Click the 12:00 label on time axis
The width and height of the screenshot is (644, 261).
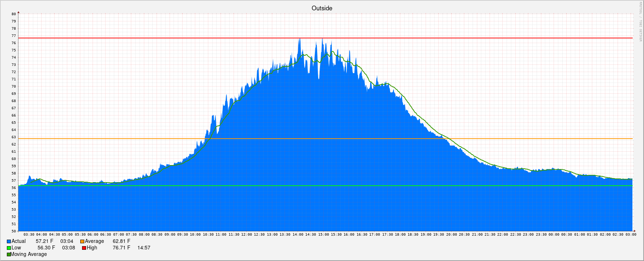(247, 235)
